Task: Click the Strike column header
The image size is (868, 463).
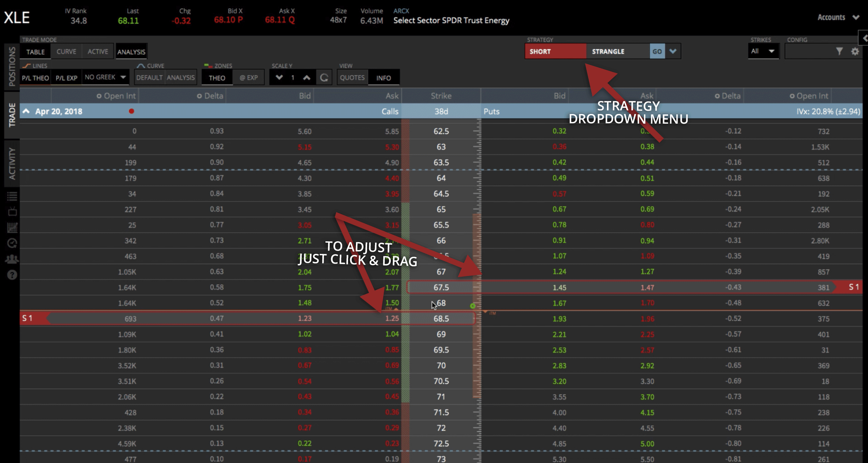Action: click(x=441, y=96)
